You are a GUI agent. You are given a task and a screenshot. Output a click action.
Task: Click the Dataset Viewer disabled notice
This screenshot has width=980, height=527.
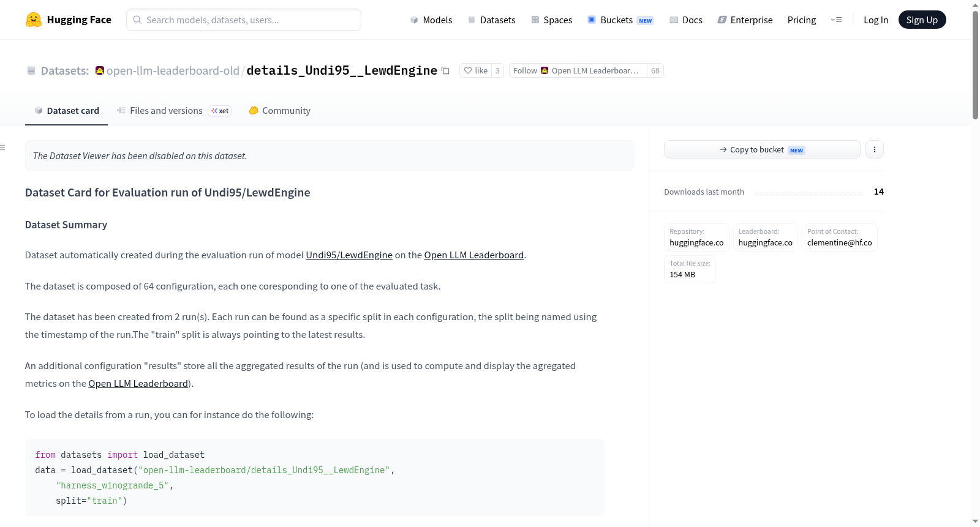click(x=330, y=155)
